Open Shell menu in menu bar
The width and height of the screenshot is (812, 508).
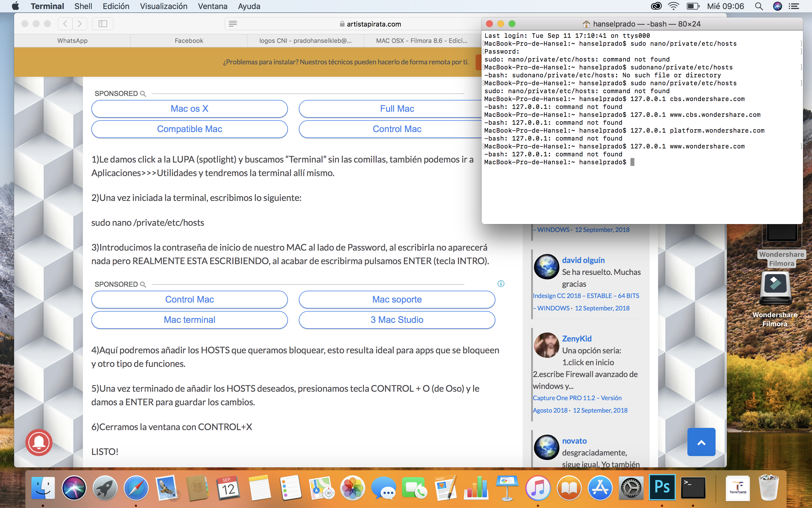click(83, 6)
